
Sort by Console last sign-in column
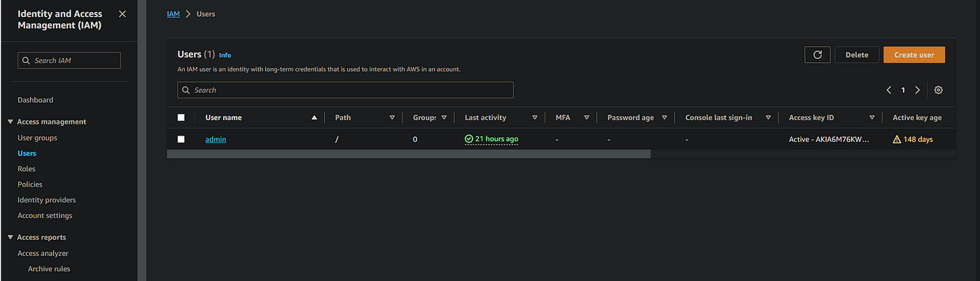click(768, 117)
